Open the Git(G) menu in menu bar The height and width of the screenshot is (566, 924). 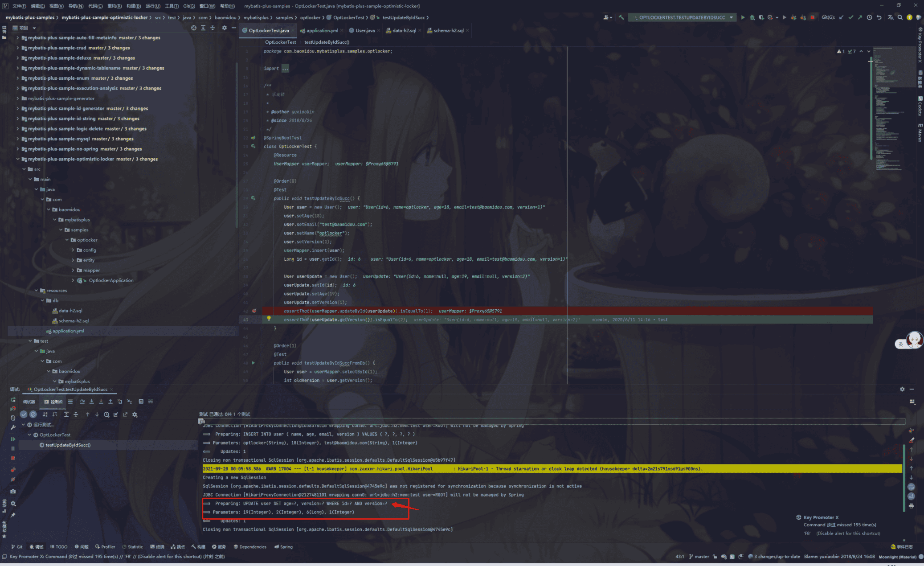189,6
